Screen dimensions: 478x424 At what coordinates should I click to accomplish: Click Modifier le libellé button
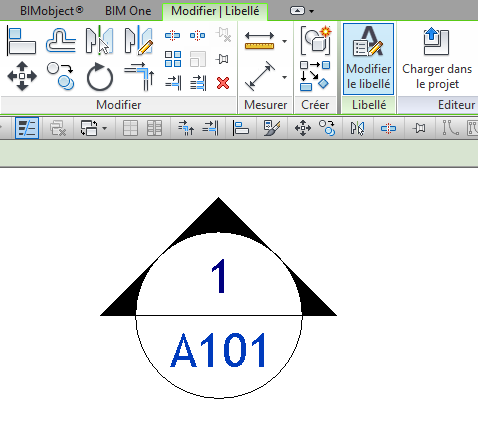368,59
